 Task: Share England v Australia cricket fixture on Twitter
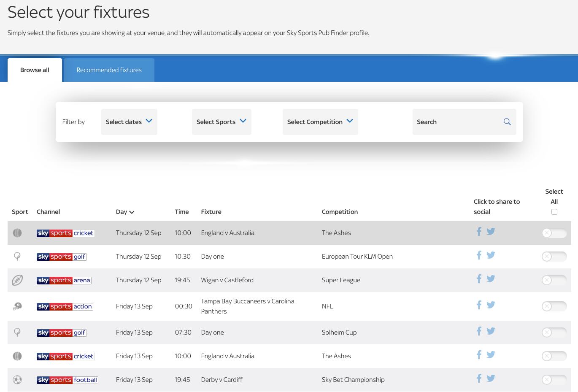click(x=491, y=231)
